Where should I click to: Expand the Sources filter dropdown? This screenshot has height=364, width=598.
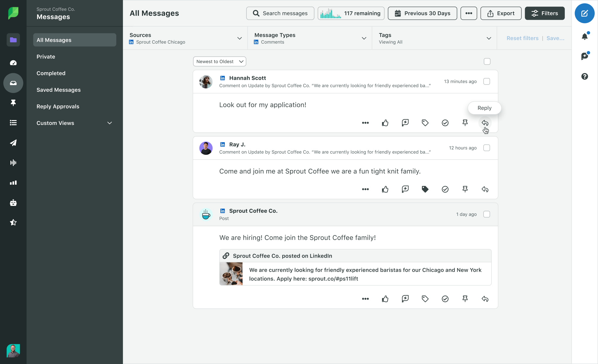pos(239,38)
